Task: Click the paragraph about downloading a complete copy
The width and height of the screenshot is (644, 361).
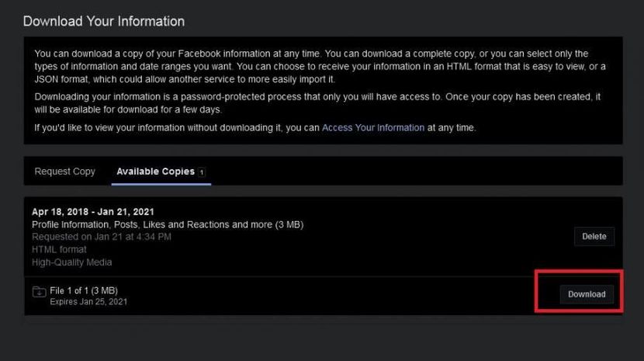Action: point(310,54)
